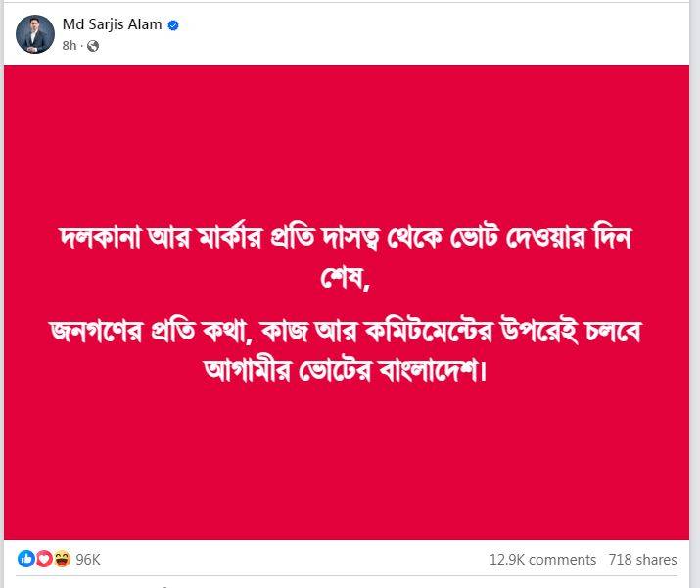
Task: View the 96K reactions count
Action: (x=88, y=560)
